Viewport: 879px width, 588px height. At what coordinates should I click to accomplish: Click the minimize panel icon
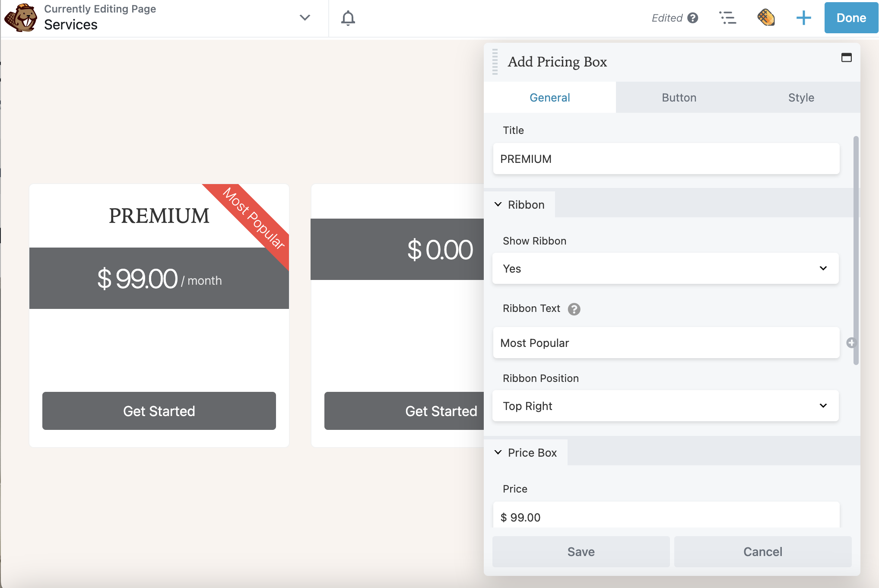(x=847, y=57)
